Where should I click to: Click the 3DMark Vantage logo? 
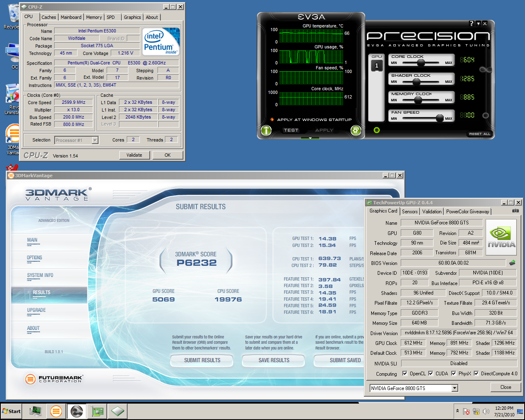coord(57,194)
